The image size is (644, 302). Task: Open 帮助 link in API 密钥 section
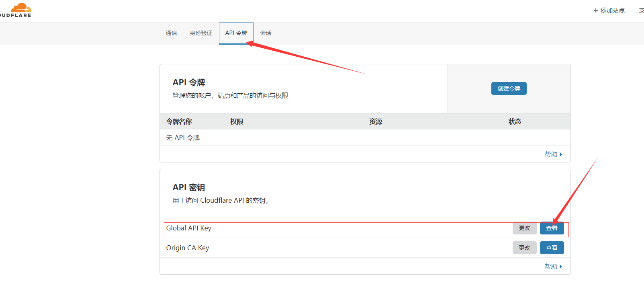click(553, 267)
